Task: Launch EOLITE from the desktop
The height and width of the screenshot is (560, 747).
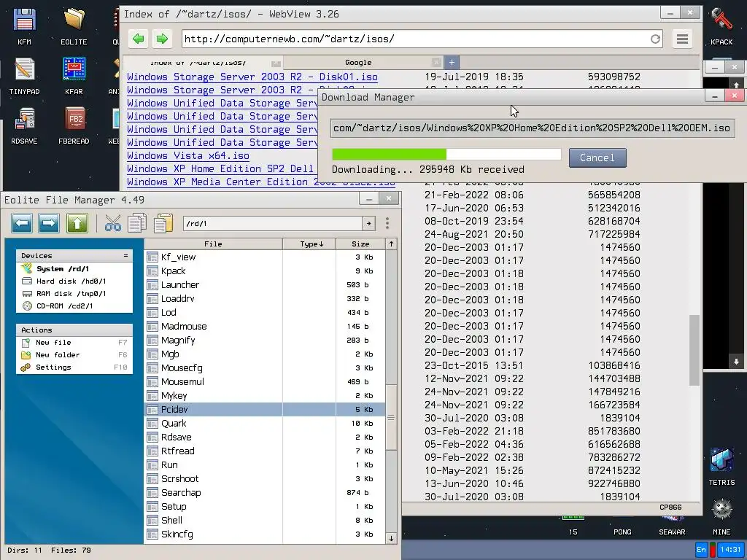Action: (x=74, y=27)
